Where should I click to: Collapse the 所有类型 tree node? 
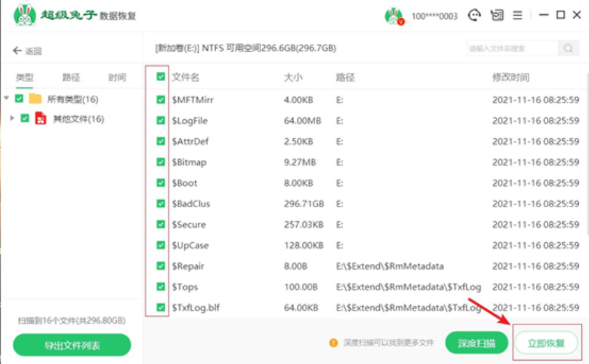[6, 99]
